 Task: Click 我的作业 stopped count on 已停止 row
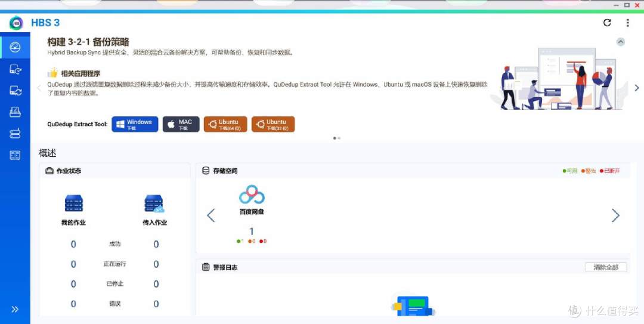pyautogui.click(x=73, y=283)
